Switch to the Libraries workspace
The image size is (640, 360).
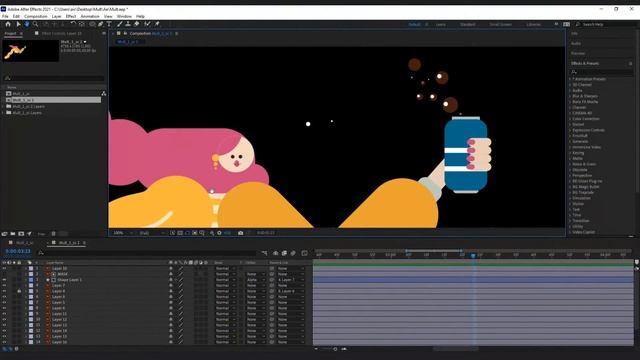coord(533,24)
